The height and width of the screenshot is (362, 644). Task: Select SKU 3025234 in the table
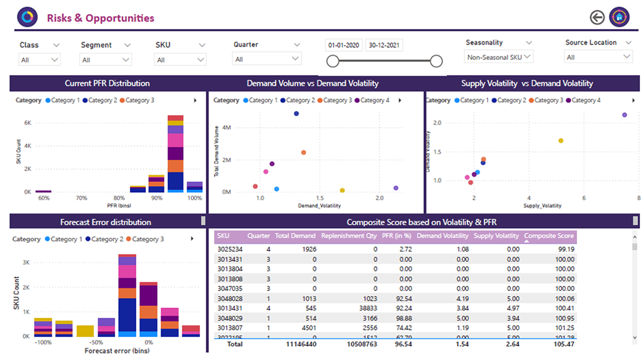coord(230,249)
